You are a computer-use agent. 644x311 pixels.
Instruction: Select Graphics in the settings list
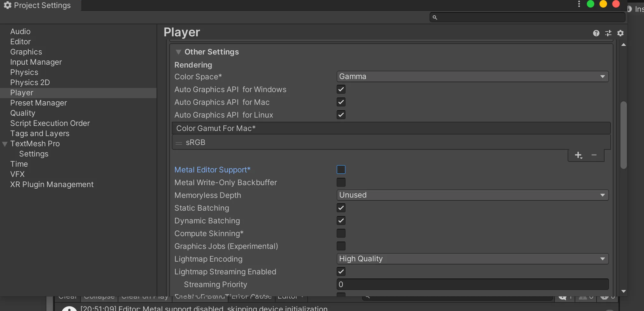[x=26, y=52]
